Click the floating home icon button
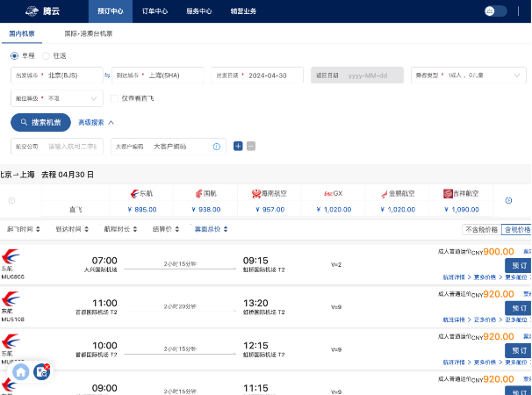The width and height of the screenshot is (532, 395). point(20,371)
